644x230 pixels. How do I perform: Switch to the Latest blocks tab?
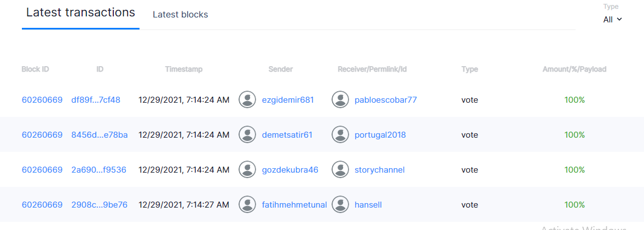pos(180,15)
